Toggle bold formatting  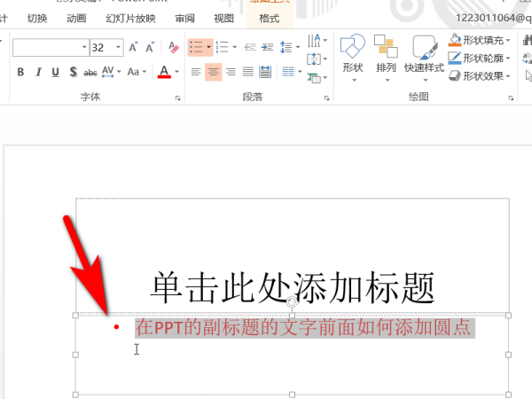click(20, 72)
